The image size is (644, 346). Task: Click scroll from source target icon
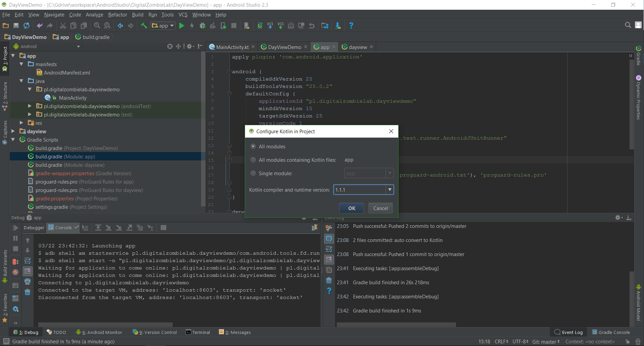click(x=170, y=46)
